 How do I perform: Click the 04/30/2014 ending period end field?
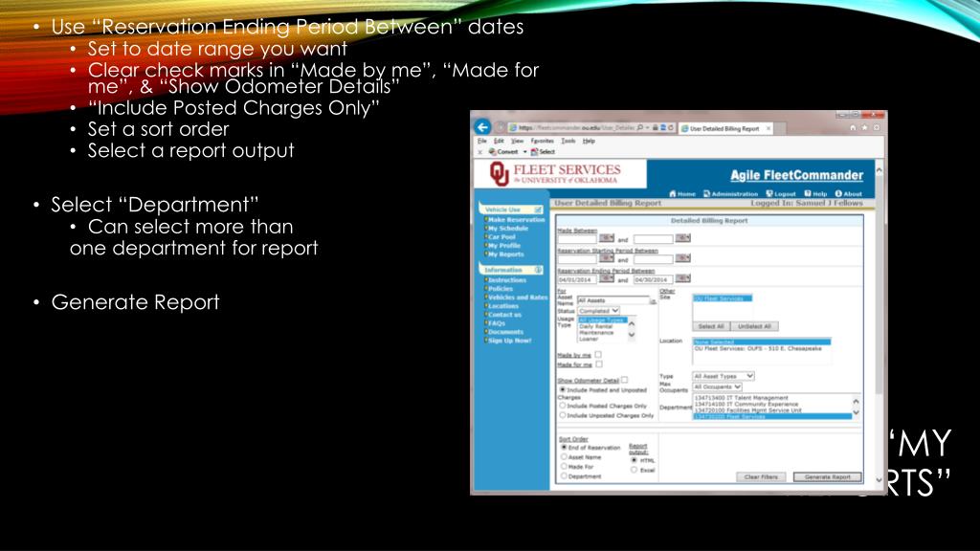coord(653,280)
